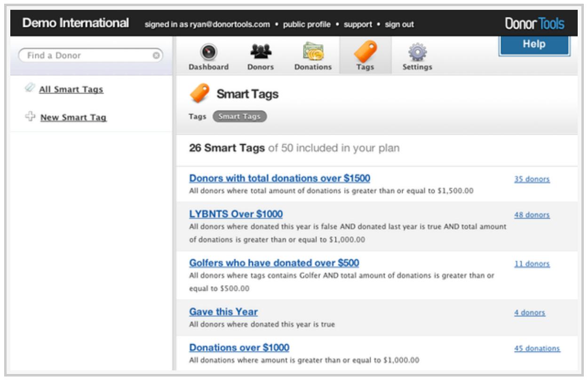View the 48 donors list
This screenshot has width=588, height=382.
(532, 215)
